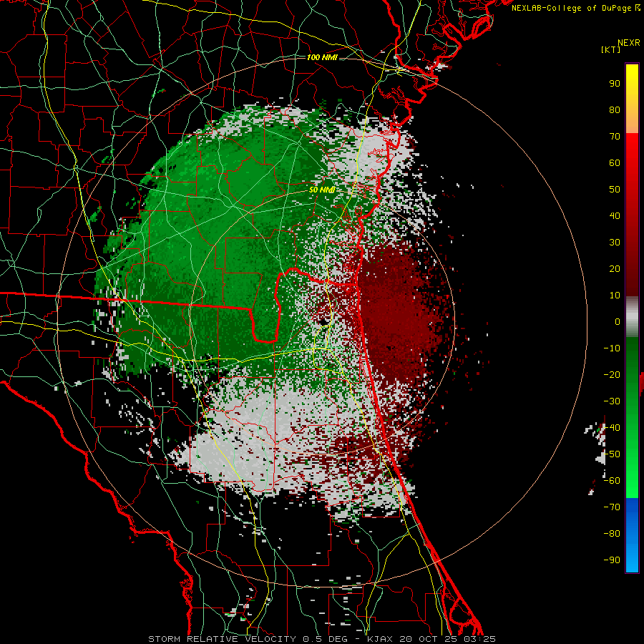Click the -10 value on velocity scale
The image size is (644, 644).
[612, 348]
